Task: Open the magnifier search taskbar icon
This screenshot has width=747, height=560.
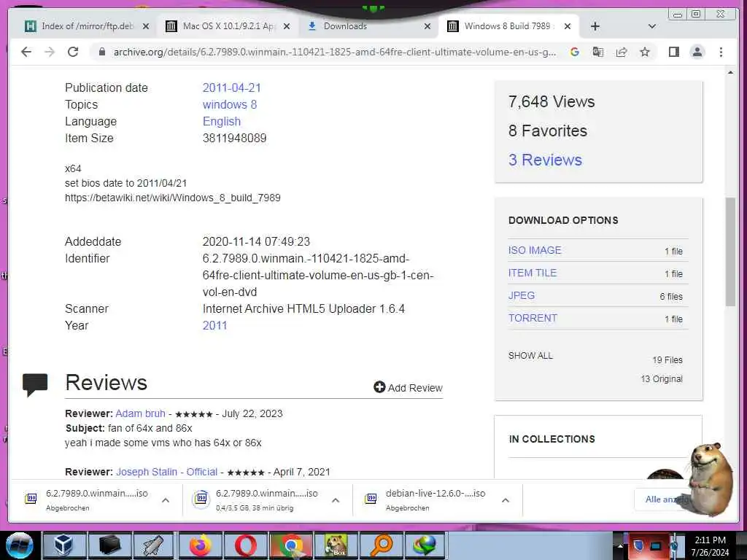Action: coord(381,545)
